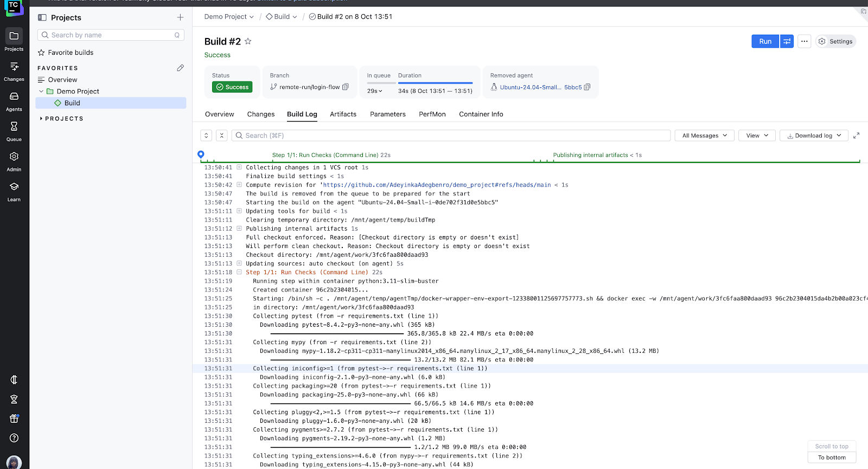Open custom run options next to Run
The image size is (868, 469).
787,41
